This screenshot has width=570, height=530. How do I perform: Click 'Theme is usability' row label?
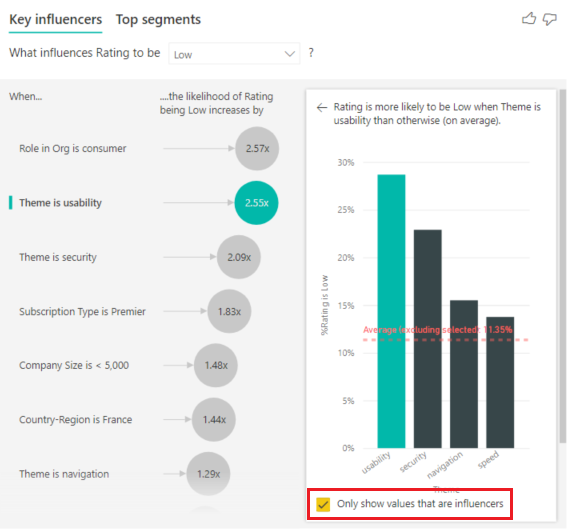[60, 203]
